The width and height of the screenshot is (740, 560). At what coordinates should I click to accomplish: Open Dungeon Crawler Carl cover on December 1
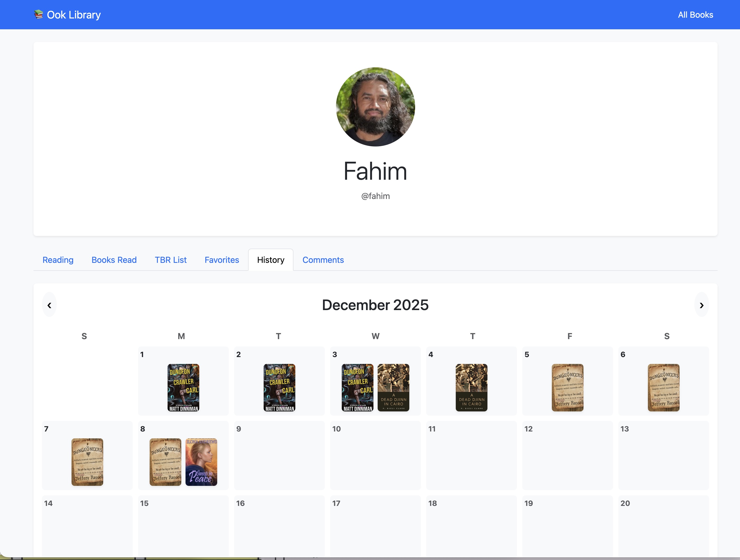tap(183, 387)
